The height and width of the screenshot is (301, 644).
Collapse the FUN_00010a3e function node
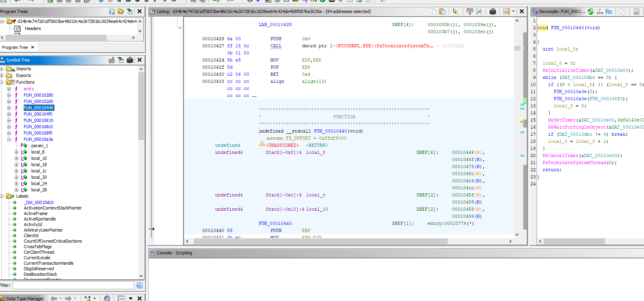click(9, 139)
